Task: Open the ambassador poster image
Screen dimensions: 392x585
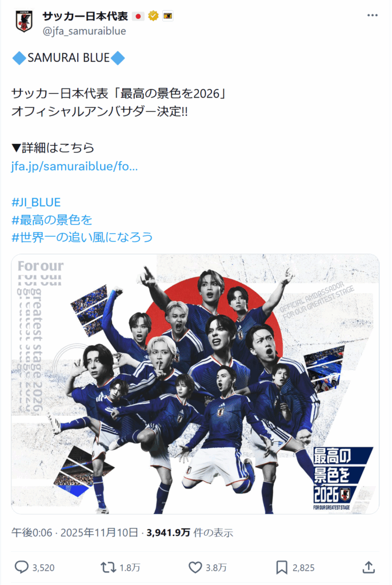Action: coord(195,384)
